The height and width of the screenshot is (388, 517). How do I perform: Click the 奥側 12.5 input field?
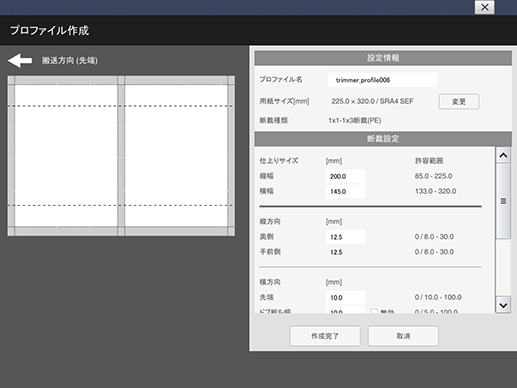(x=346, y=237)
